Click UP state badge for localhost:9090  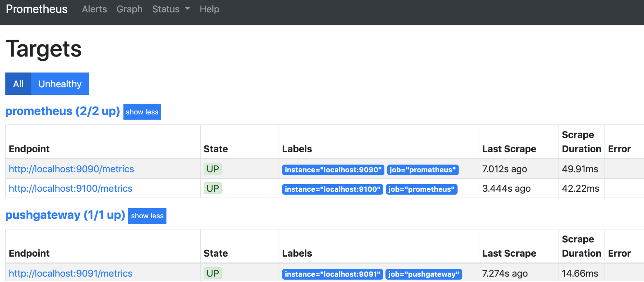pyautogui.click(x=213, y=169)
